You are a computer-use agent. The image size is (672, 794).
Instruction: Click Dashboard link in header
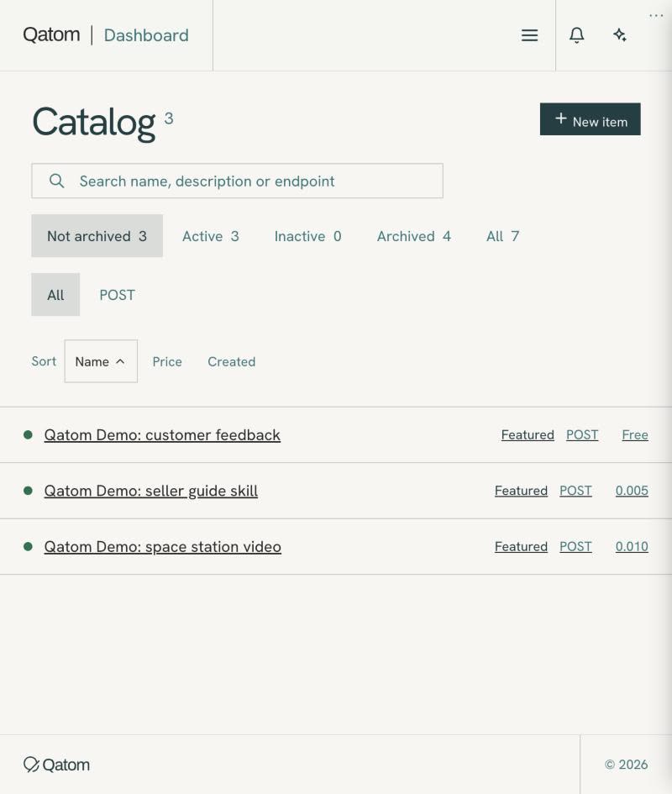[x=146, y=35]
